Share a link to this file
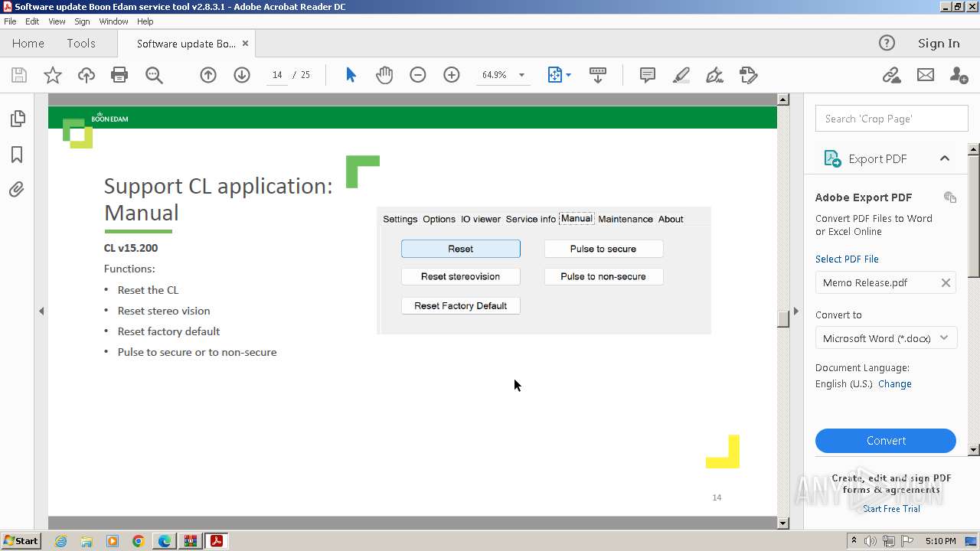The height and width of the screenshot is (551, 980). tap(891, 75)
